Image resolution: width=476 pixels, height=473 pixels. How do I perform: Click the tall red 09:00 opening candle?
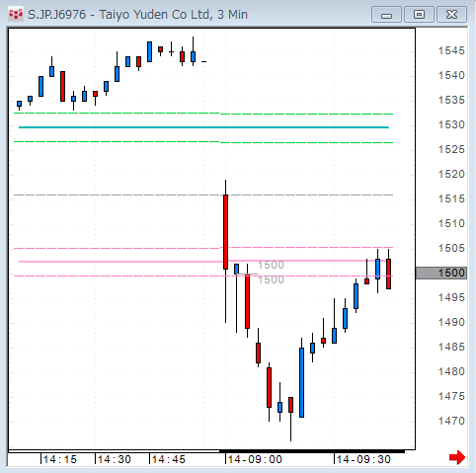(x=225, y=232)
